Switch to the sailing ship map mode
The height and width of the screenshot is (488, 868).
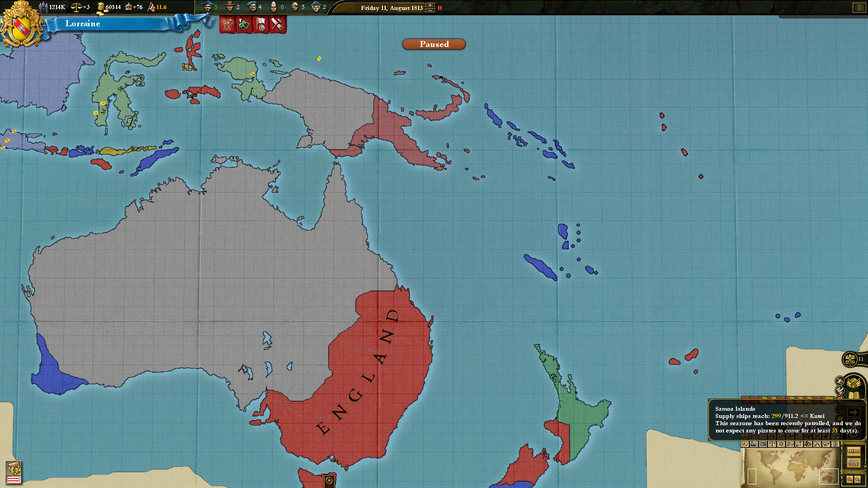pos(826,444)
